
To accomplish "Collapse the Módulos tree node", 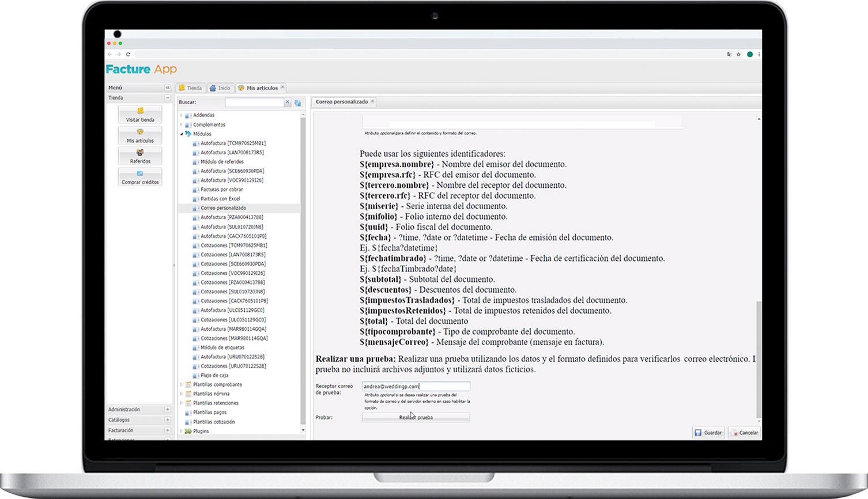I will point(181,134).
